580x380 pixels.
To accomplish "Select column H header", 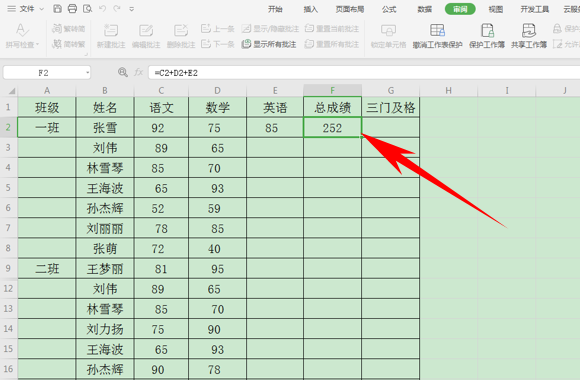I will (x=448, y=91).
